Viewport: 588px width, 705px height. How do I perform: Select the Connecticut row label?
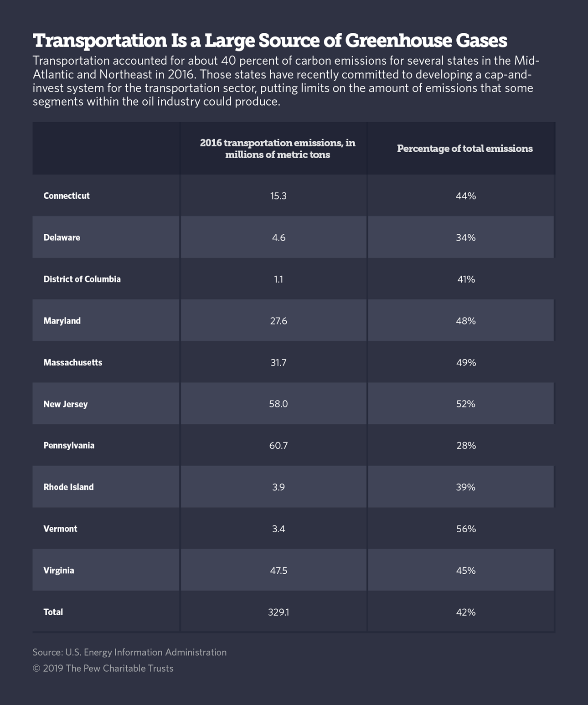[x=67, y=196]
